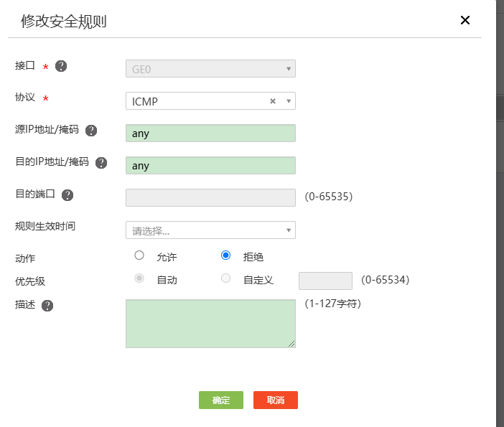Click help icon beside 目的IP地址/掩码
Viewport: 504px width, 427px height.
tap(101, 163)
